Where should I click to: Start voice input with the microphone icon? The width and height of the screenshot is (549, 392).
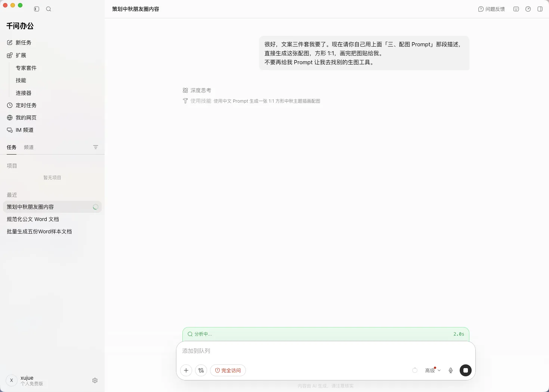coord(451,370)
